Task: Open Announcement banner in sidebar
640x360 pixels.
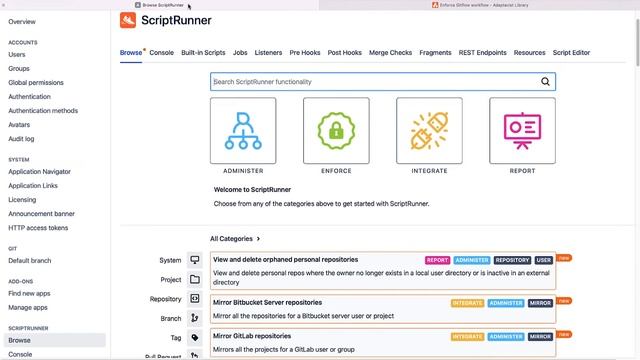Action: click(x=42, y=214)
